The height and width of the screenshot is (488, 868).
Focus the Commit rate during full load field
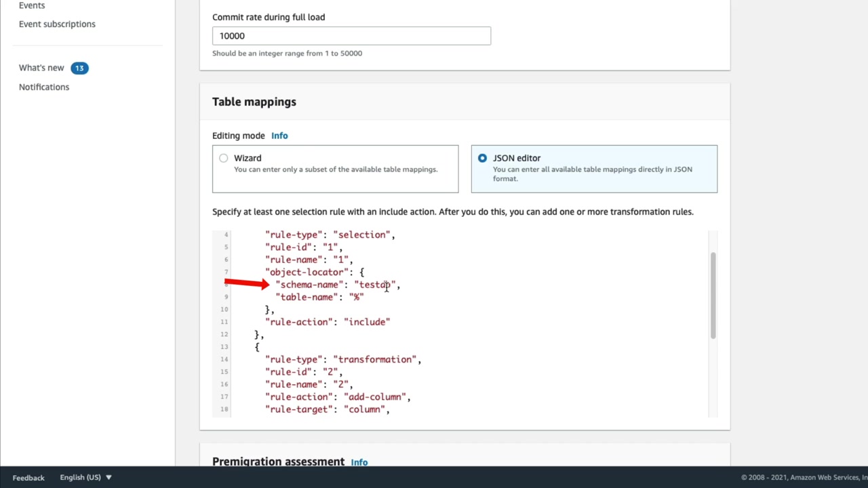coord(351,36)
